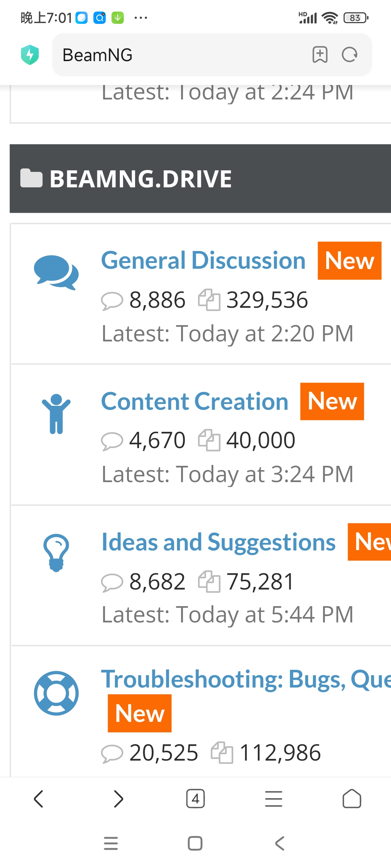Add bookmark using the address bar icon
Viewport: 391px width, 868px height.
click(320, 55)
